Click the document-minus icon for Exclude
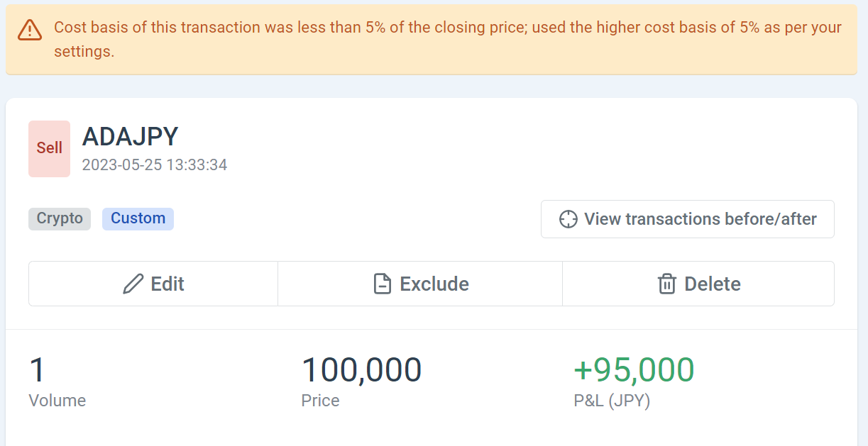The image size is (868, 446). pyautogui.click(x=383, y=284)
